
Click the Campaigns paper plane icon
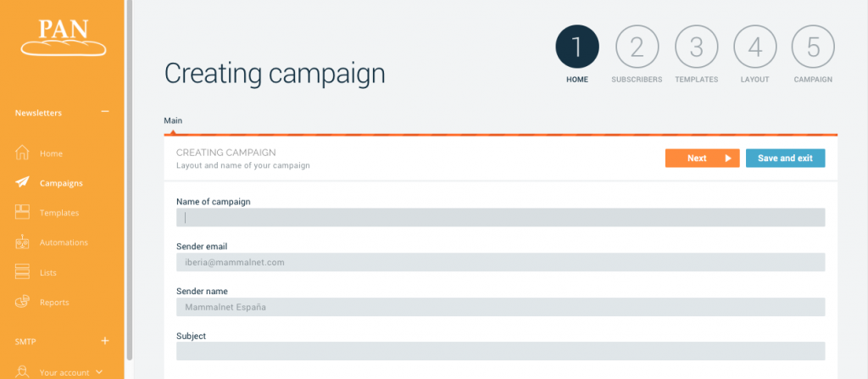click(23, 182)
